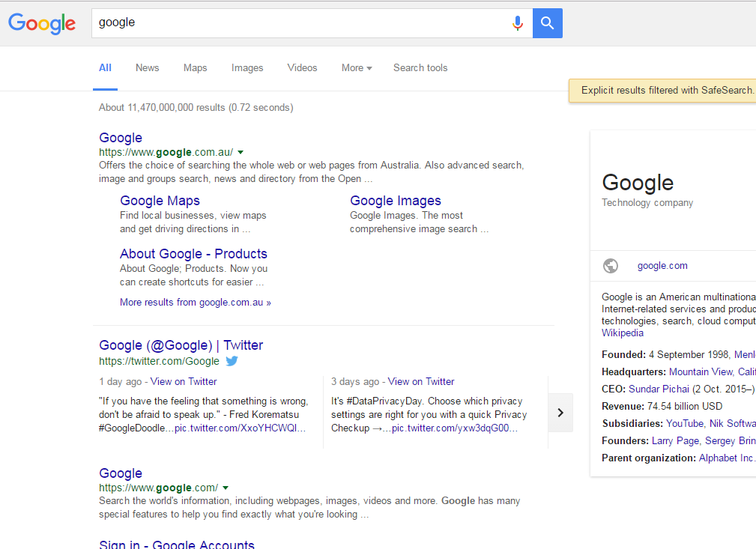Image resolution: width=756 pixels, height=549 pixels.
Task: Click the globe icon beside google.com
Action: point(611,266)
